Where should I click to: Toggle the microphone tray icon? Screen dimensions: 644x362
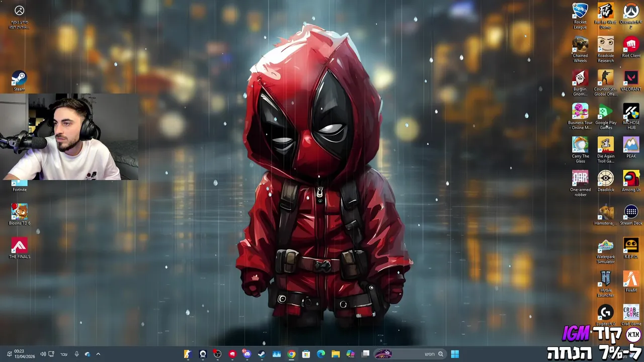tap(76, 354)
